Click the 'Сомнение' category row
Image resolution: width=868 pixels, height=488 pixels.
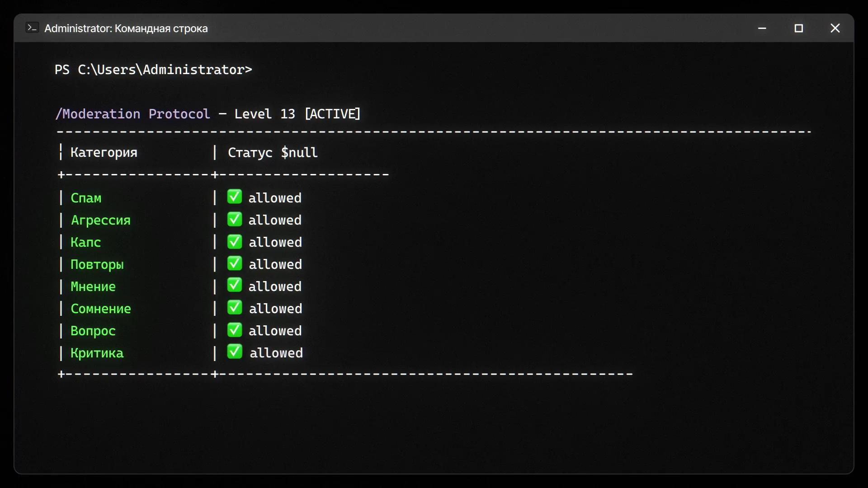point(101,309)
